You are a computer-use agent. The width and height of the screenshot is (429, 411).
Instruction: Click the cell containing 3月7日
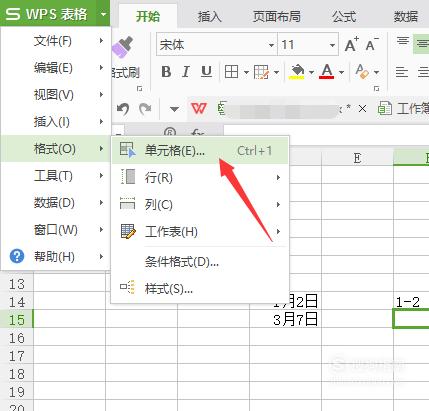[285, 319]
